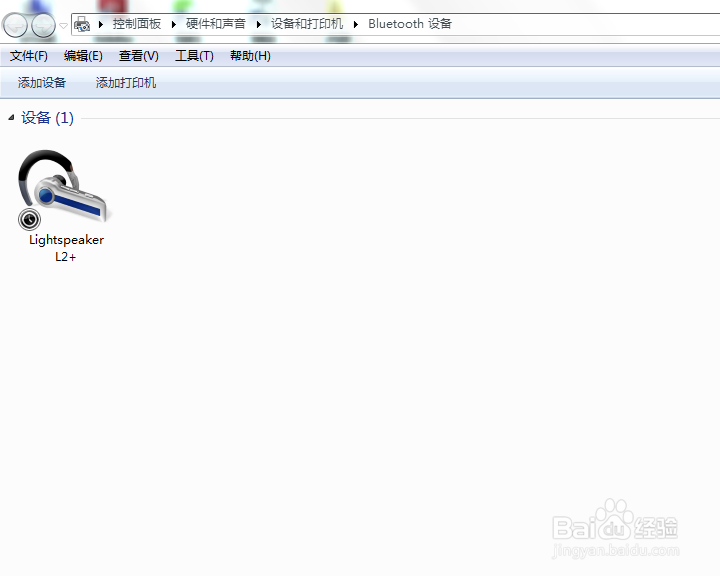Click the 添加设备 toolbar button
This screenshot has width=720, height=576.
pyautogui.click(x=42, y=83)
